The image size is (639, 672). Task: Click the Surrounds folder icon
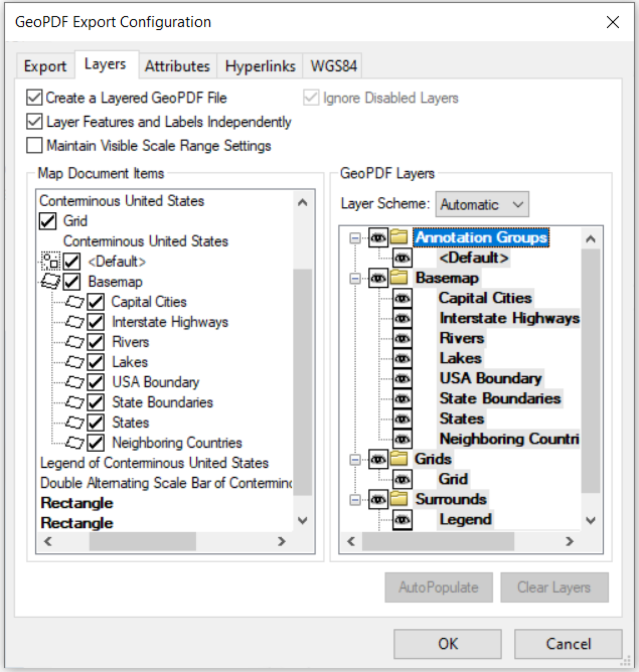398,498
